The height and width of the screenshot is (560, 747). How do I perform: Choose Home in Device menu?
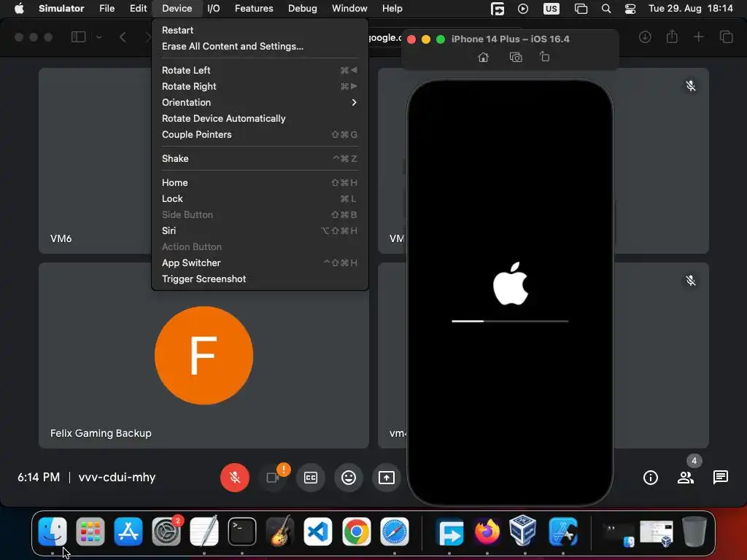pos(260,182)
